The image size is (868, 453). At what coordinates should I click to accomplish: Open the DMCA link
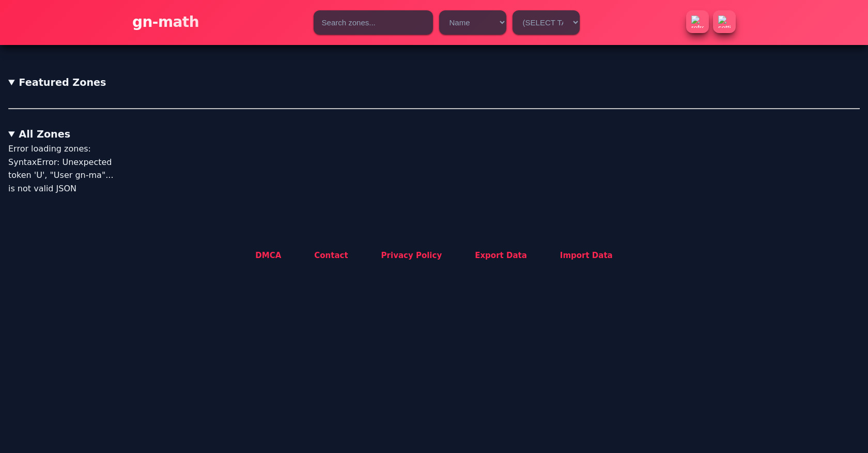point(268,255)
